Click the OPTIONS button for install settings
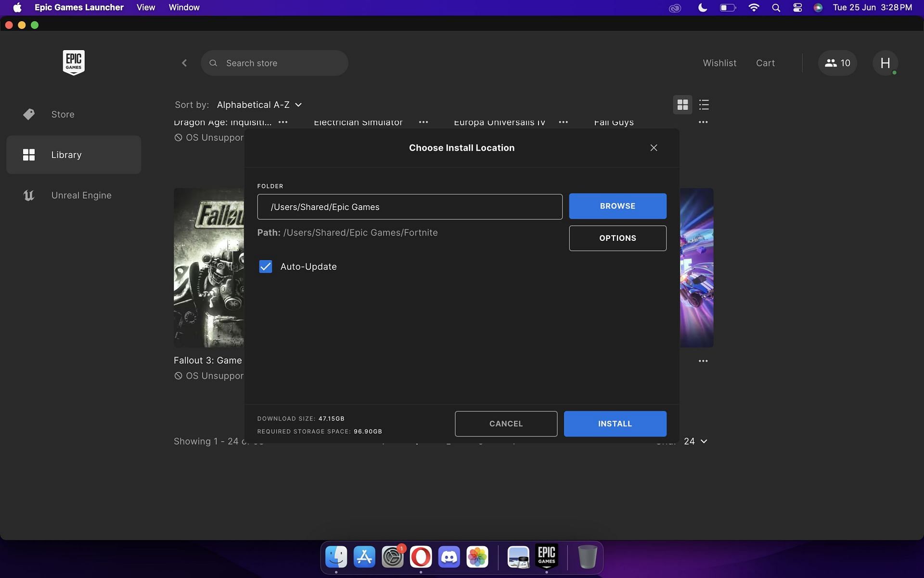This screenshot has width=924, height=578. (617, 238)
